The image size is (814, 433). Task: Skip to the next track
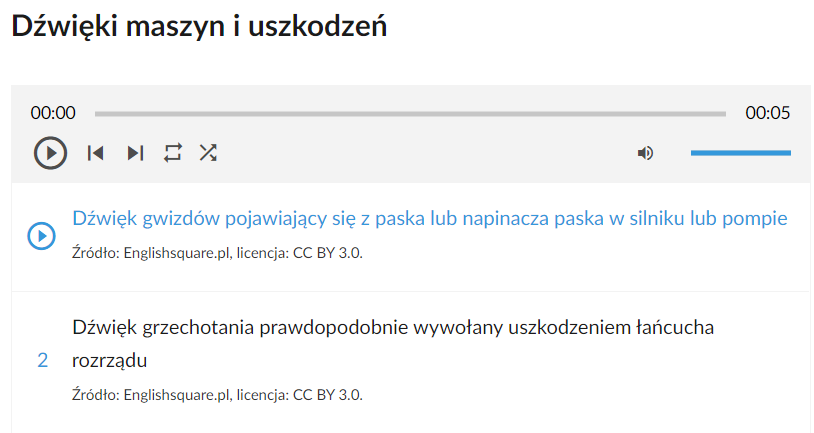click(135, 153)
